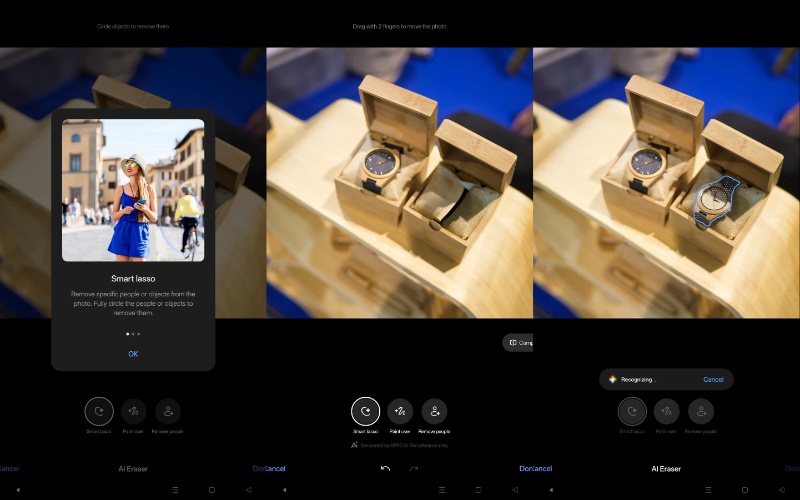Click the tutorial image in Smart lasso dialog

tap(133, 190)
